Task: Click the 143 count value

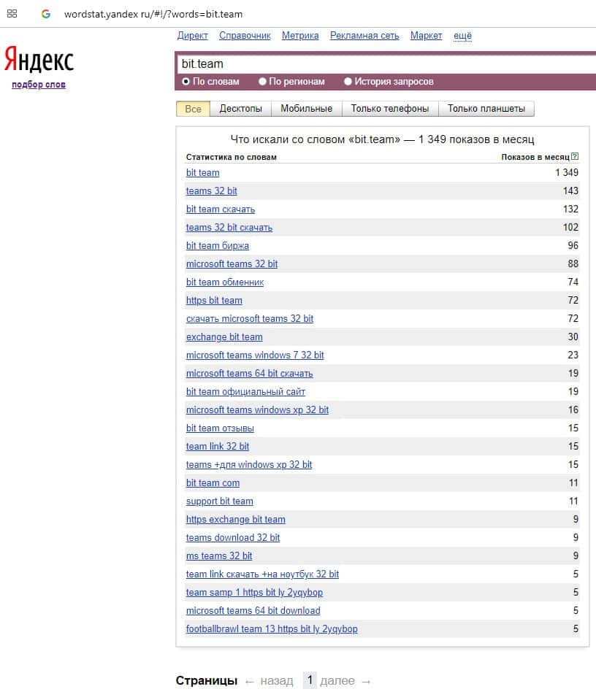Action: 570,191
